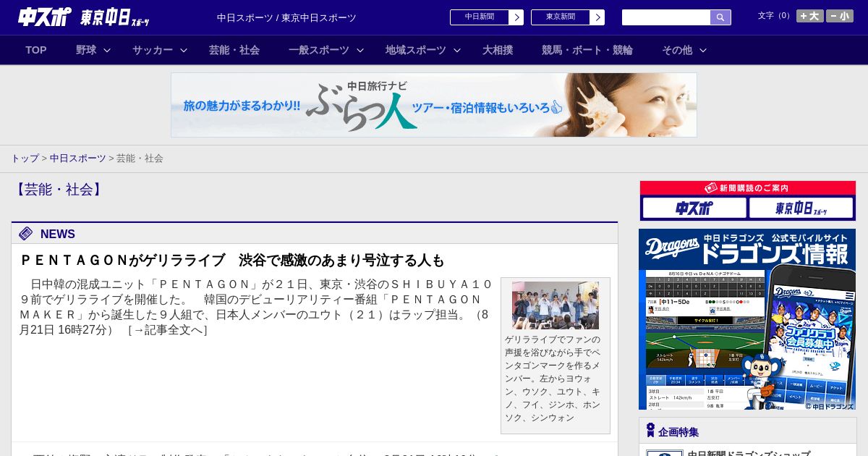868x456 pixels.
Task: Open the ドラゴンズ情報 mobile site banner
Action: point(747,319)
